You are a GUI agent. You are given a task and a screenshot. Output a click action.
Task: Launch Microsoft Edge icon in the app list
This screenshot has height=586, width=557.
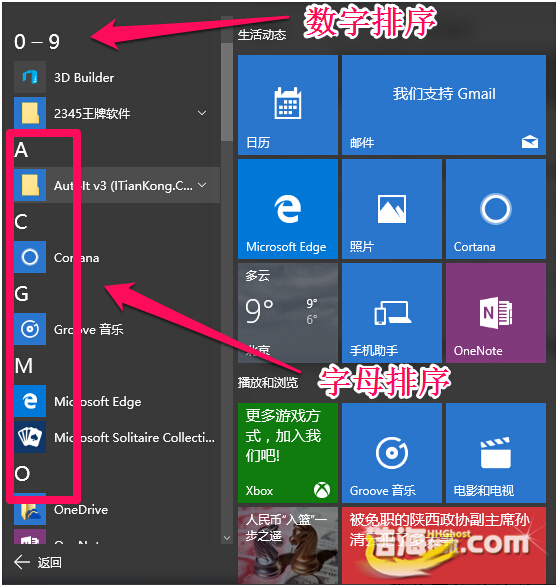[30, 401]
